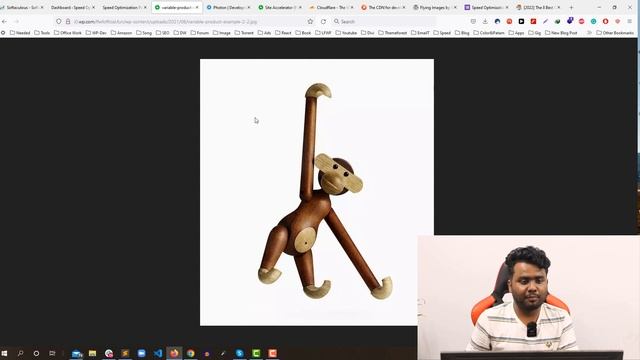Launch Visual Studio Code from taskbar
640x360 pixels.
[x=158, y=353]
